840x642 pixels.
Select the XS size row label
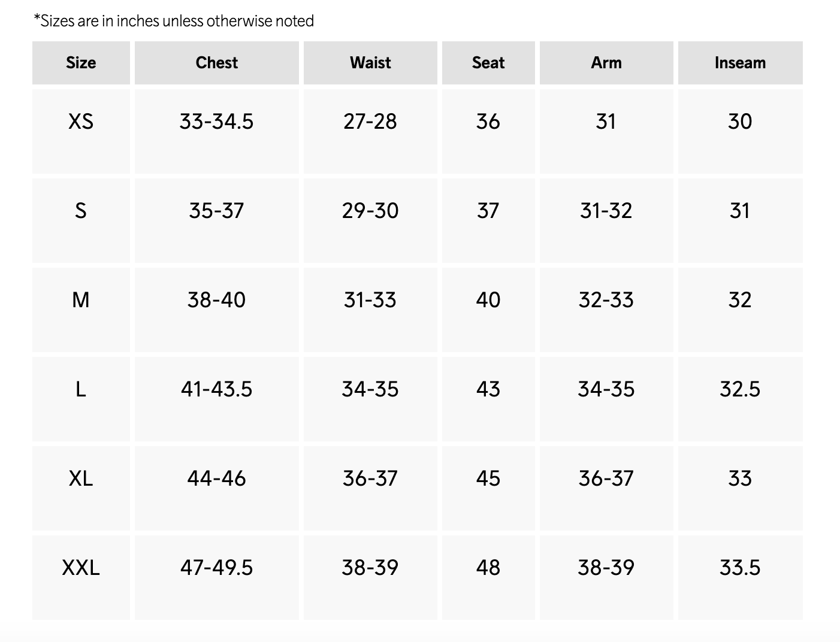81,122
